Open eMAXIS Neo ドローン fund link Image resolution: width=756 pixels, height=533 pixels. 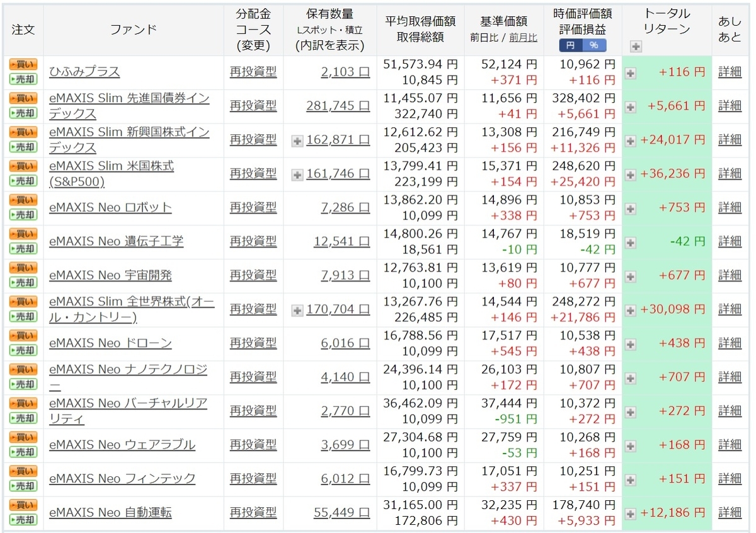coord(110,344)
